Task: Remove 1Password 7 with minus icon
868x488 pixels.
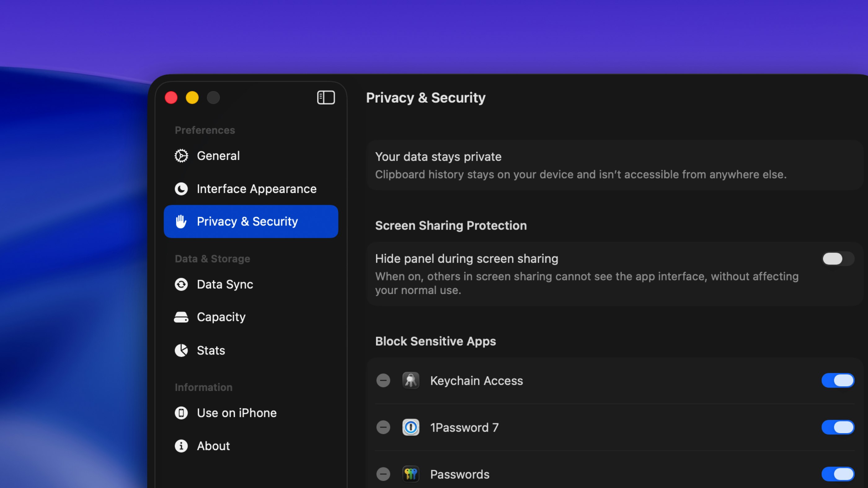Action: (x=383, y=427)
